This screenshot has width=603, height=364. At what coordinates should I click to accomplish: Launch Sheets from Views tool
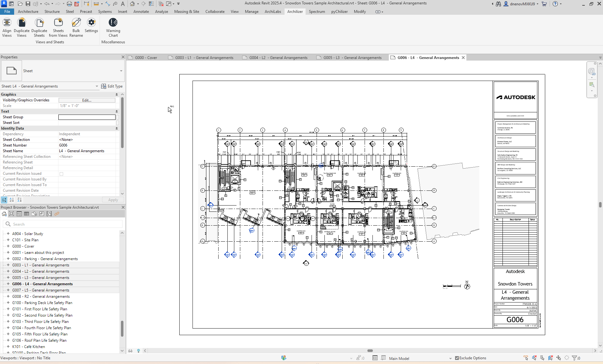pyautogui.click(x=58, y=27)
